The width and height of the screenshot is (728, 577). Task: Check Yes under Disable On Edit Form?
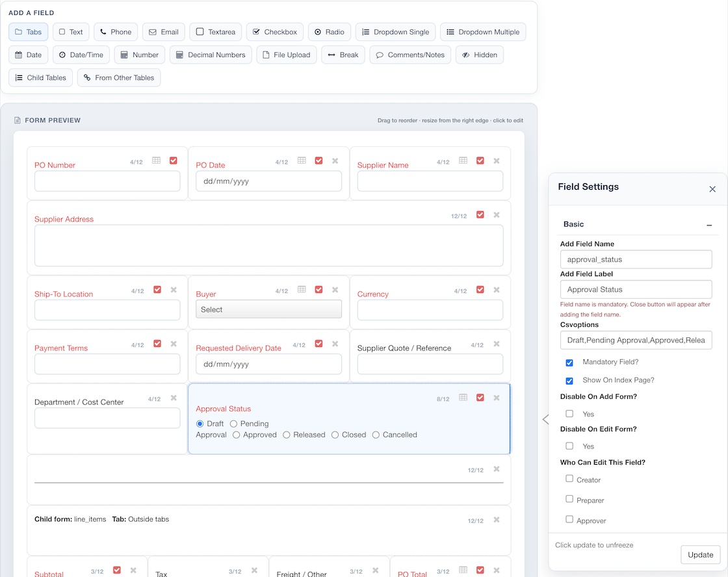(569, 446)
